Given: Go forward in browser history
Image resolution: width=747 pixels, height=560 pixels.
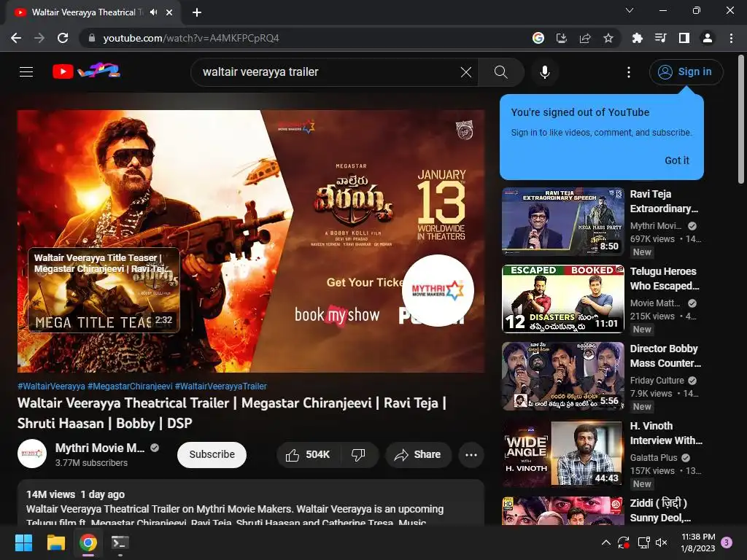Looking at the screenshot, I should pyautogui.click(x=39, y=38).
